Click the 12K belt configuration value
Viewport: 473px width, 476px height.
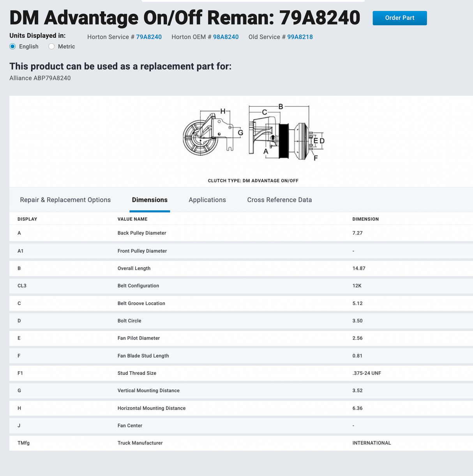[357, 286]
